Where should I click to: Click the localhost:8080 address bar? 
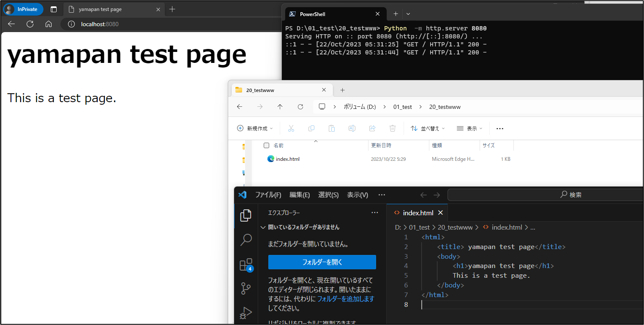(x=99, y=24)
